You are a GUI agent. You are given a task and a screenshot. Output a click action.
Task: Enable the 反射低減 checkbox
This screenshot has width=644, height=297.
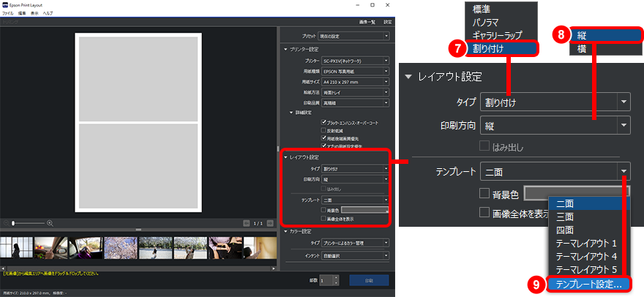[x=323, y=129]
